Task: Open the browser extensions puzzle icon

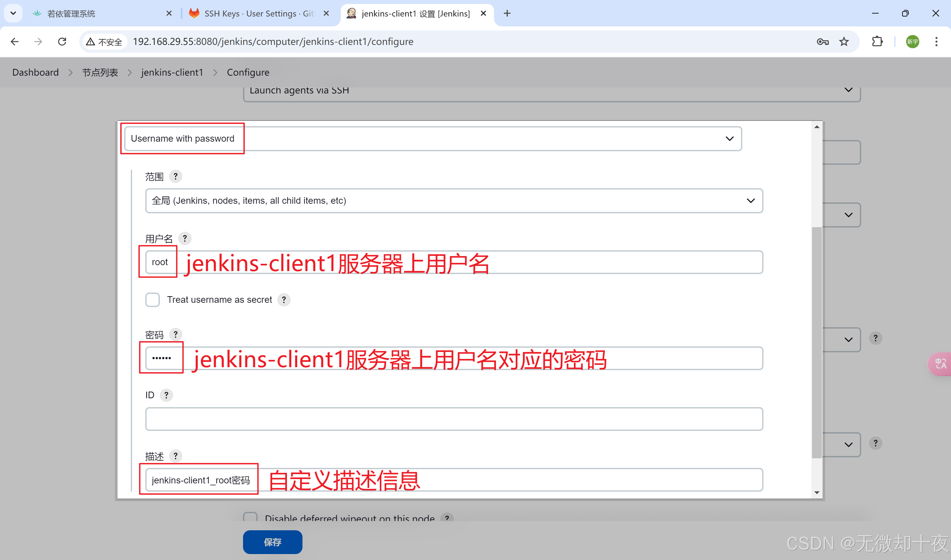Action: click(877, 42)
